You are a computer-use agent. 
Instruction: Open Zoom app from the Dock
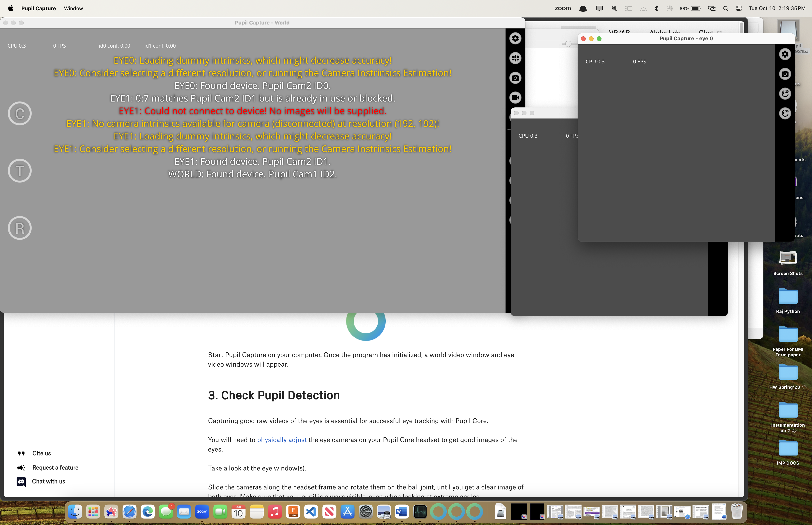[202, 512]
